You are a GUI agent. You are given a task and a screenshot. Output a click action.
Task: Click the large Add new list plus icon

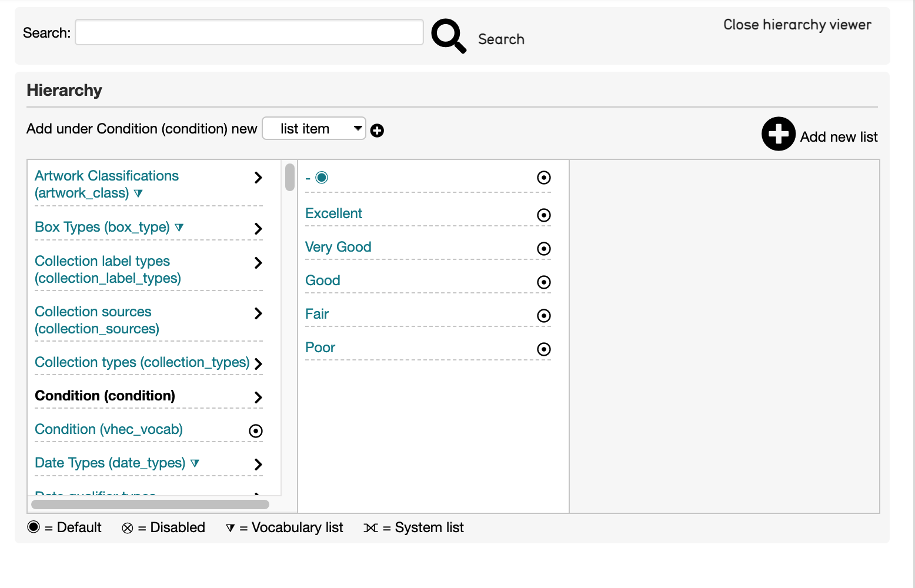point(778,134)
